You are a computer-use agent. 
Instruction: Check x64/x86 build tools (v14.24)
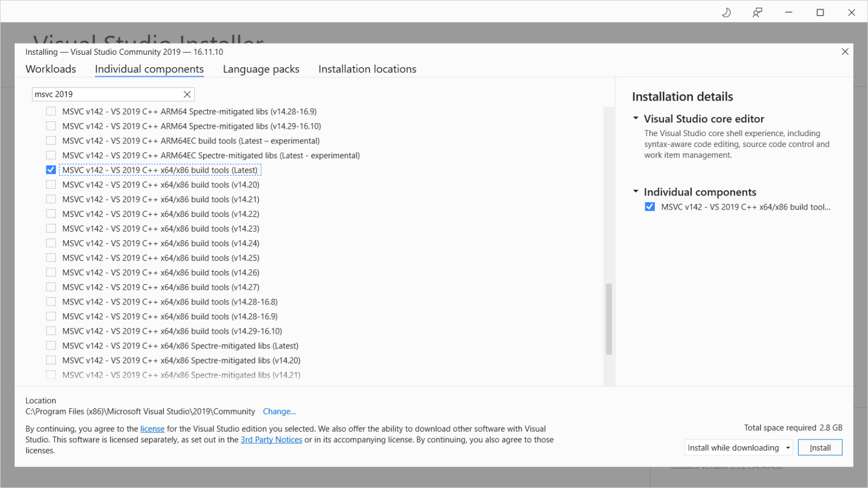[51, 243]
